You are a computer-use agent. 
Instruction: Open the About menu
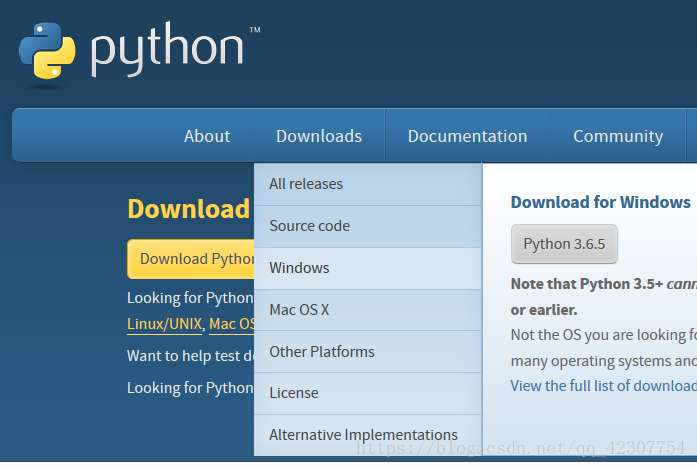click(207, 136)
